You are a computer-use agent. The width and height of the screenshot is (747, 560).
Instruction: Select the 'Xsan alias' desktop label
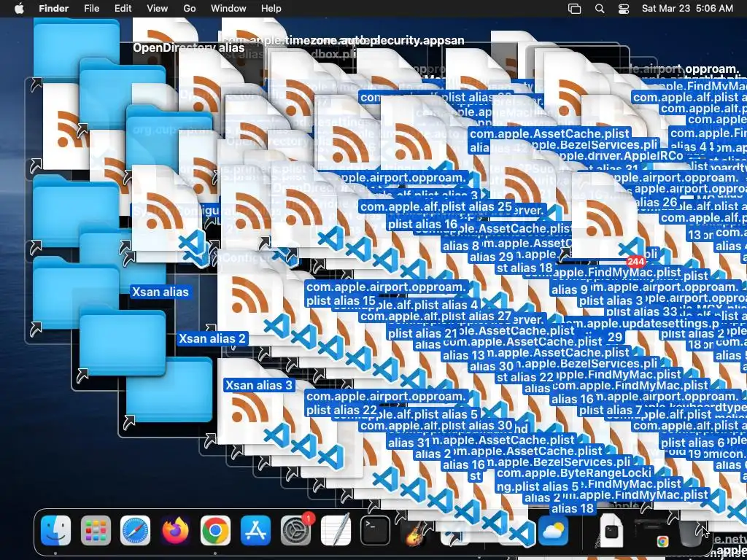160,292
